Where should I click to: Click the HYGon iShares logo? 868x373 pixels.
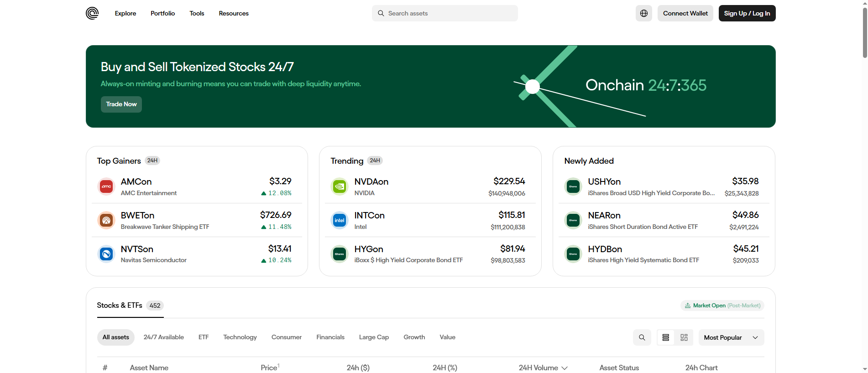pos(340,254)
